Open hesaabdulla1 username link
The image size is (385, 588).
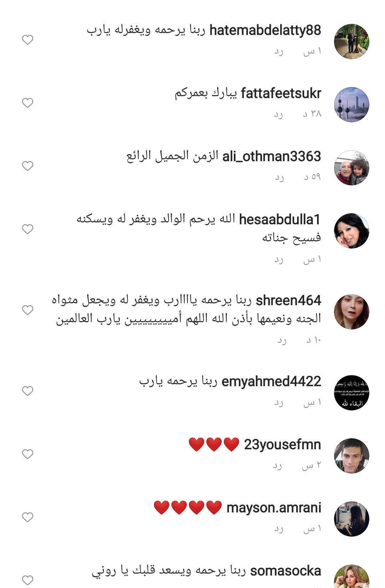tap(280, 220)
